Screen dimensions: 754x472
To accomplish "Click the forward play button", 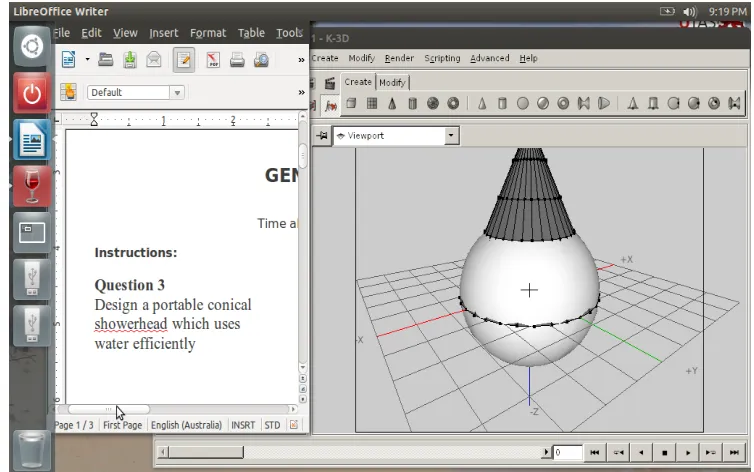I will 688,452.
